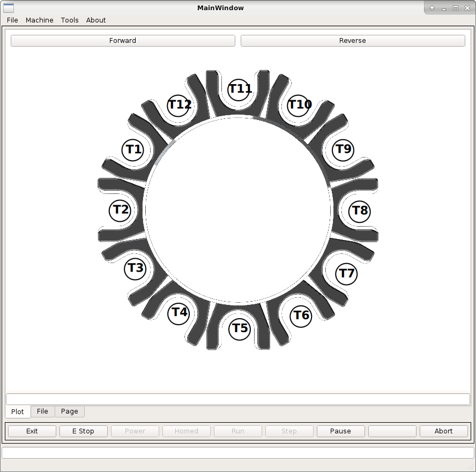Select tool pocket T1 on carousel
The width and height of the screenshot is (476, 472).
tap(133, 150)
